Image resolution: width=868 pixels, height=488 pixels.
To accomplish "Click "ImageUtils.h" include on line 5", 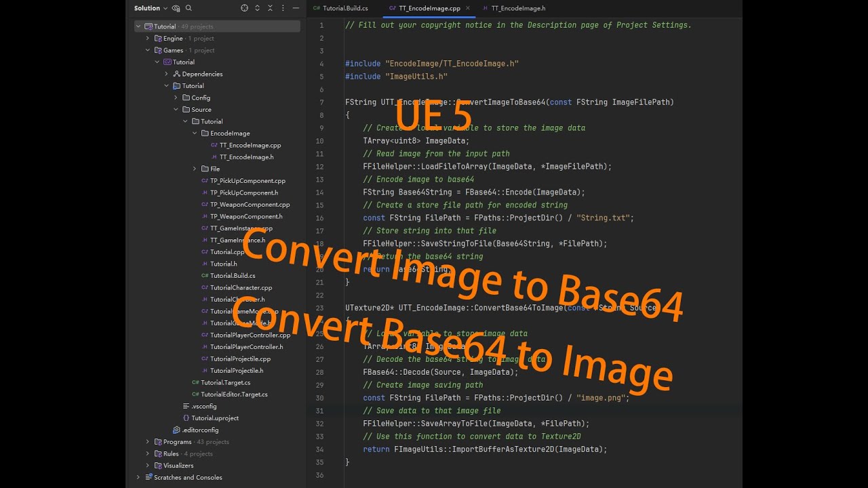I will pyautogui.click(x=416, y=77).
